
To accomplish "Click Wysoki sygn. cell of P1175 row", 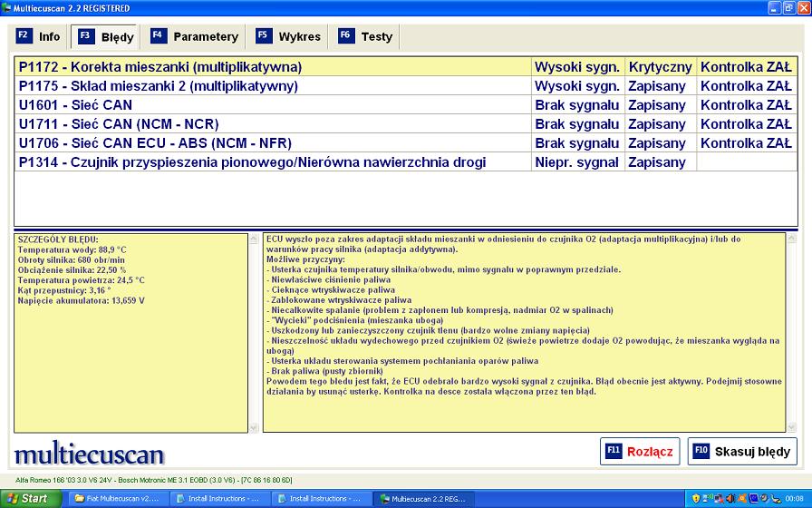I will click(577, 86).
